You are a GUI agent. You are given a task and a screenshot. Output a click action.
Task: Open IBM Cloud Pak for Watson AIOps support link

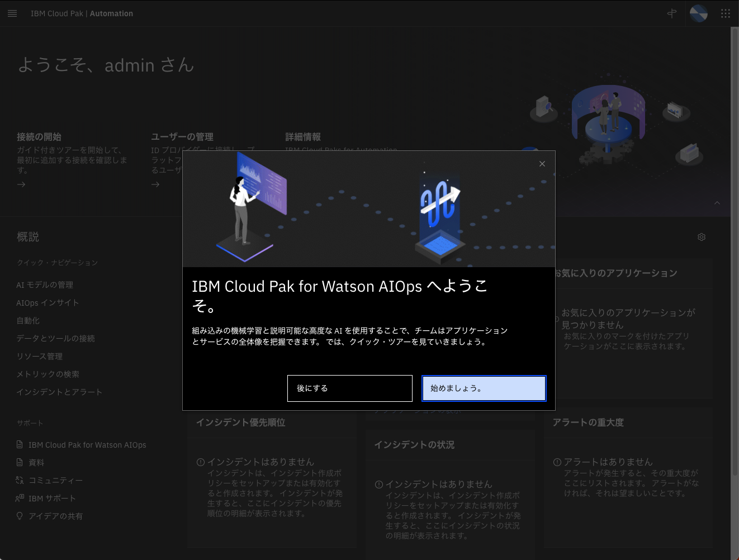click(87, 445)
